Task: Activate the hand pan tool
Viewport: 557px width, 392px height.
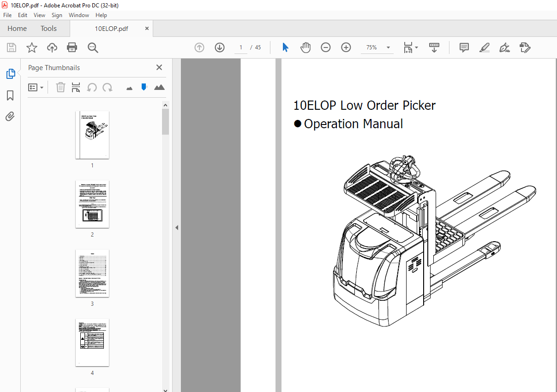Action: click(305, 48)
